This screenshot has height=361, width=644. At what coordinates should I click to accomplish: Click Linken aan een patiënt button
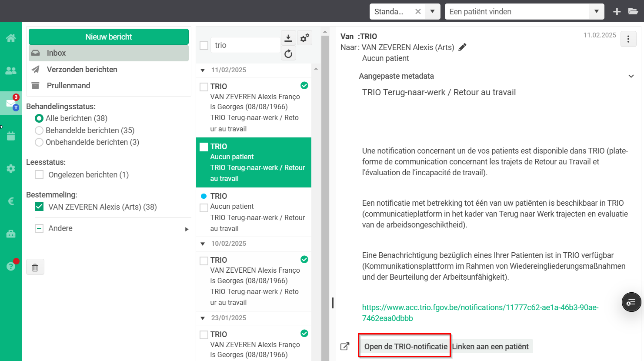(x=491, y=347)
